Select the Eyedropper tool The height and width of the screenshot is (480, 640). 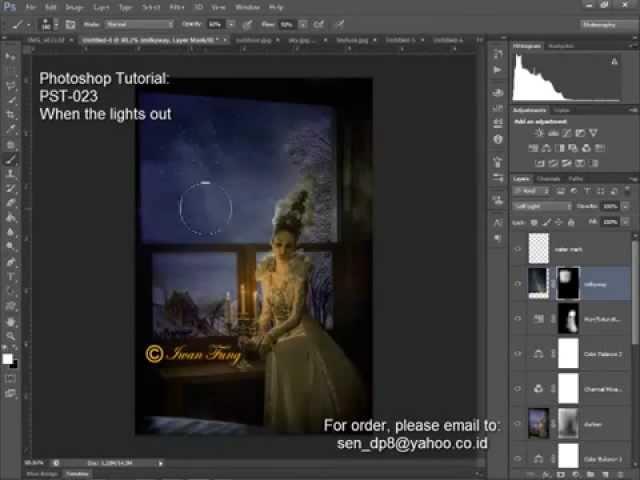point(10,129)
